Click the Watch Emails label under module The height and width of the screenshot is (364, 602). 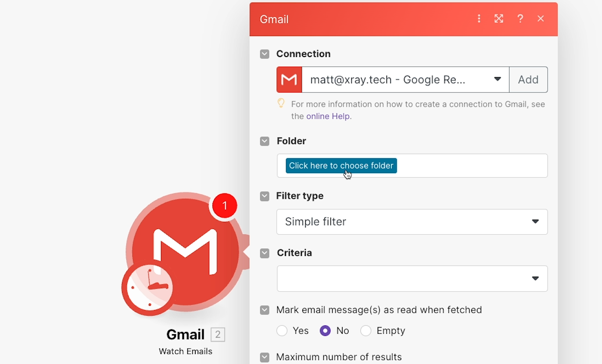pyautogui.click(x=186, y=351)
